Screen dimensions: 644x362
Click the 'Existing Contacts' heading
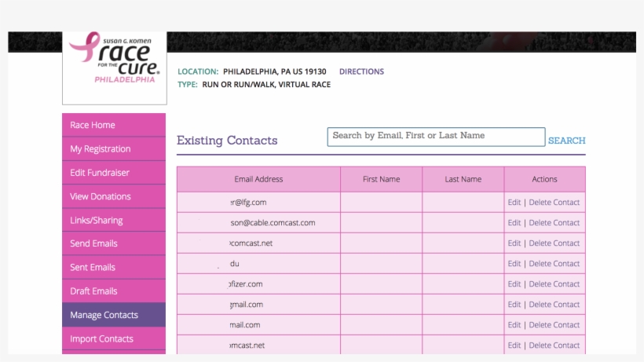pos(227,141)
